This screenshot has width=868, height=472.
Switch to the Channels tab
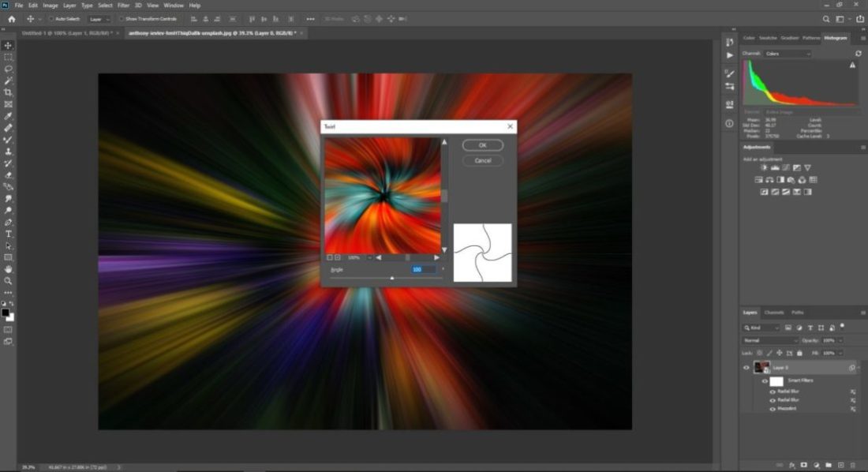click(774, 313)
